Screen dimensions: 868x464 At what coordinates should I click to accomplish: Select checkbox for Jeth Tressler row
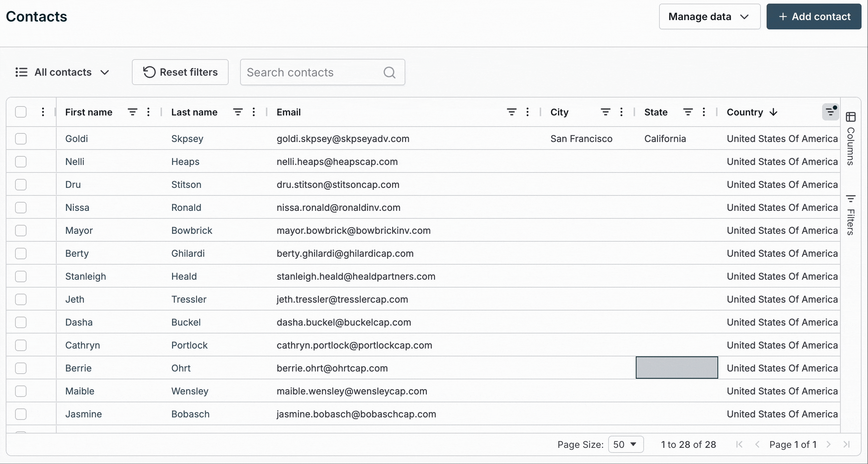21,299
